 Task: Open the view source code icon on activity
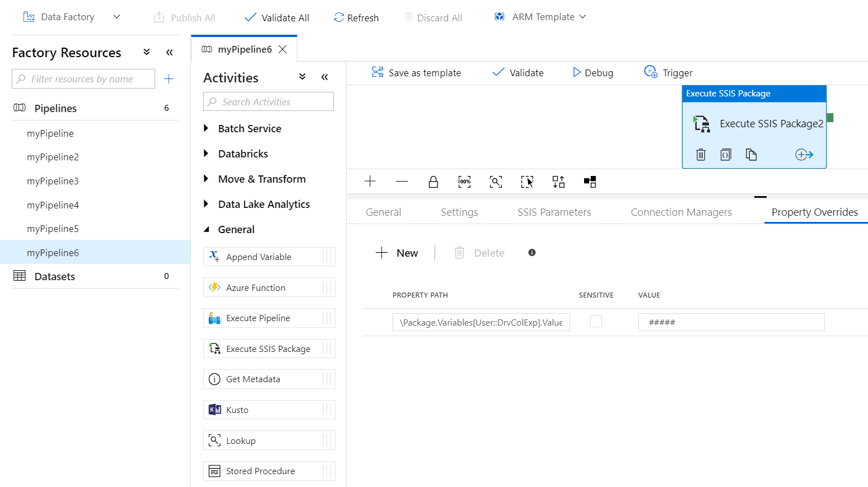[726, 155]
